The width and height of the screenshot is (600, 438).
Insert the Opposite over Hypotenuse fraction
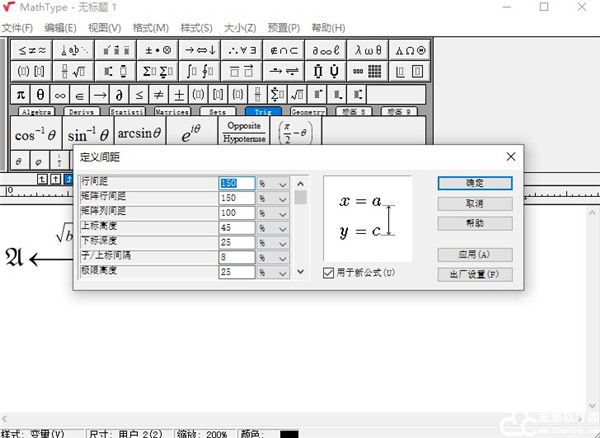(244, 133)
